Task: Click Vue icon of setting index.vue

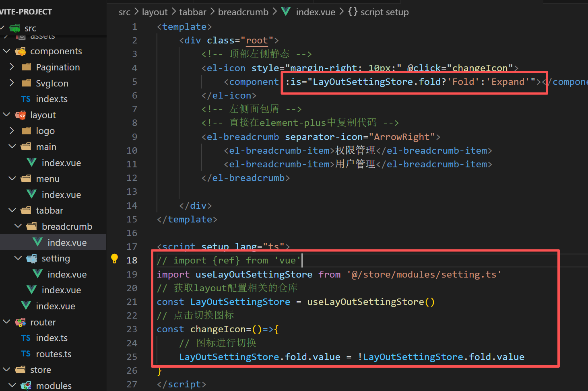Action: 37,274
